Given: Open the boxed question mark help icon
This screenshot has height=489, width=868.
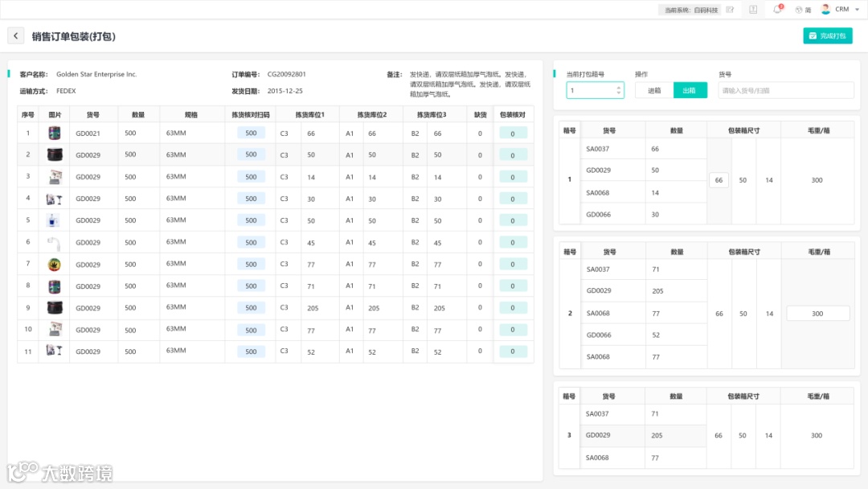Looking at the screenshot, I should [753, 10].
